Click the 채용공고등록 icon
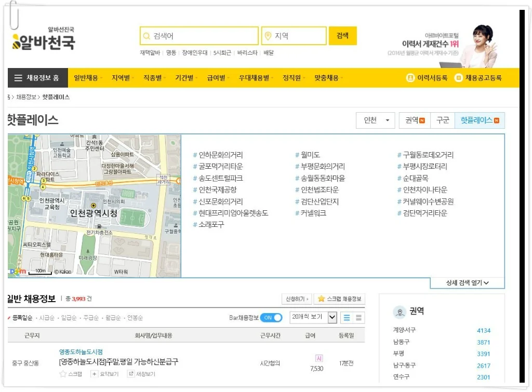532x392 pixels. (458, 78)
